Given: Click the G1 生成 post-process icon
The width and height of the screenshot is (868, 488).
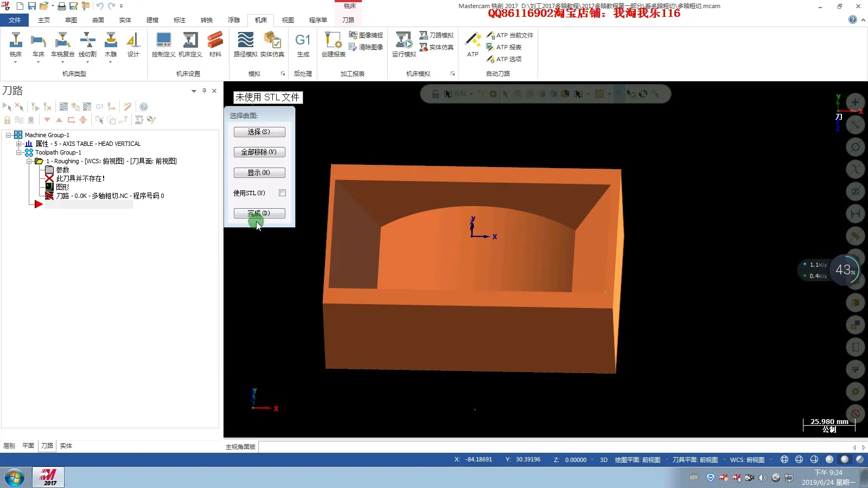Looking at the screenshot, I should click(303, 43).
